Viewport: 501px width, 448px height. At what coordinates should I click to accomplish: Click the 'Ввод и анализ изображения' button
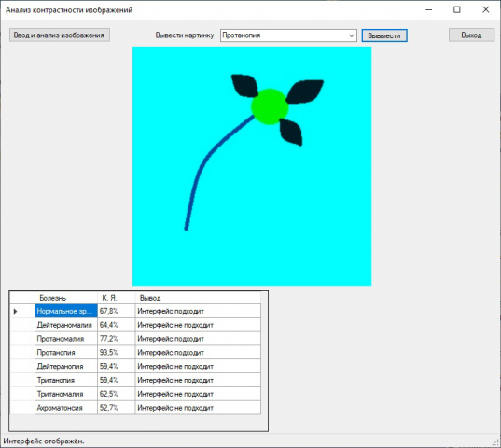[60, 35]
